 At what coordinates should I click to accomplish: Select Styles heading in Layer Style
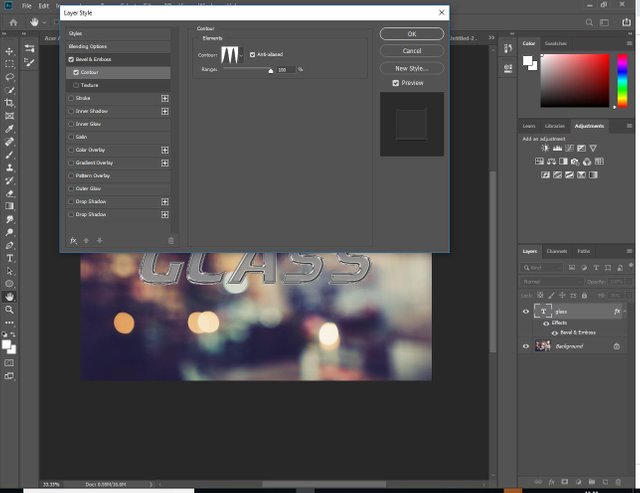click(118, 33)
